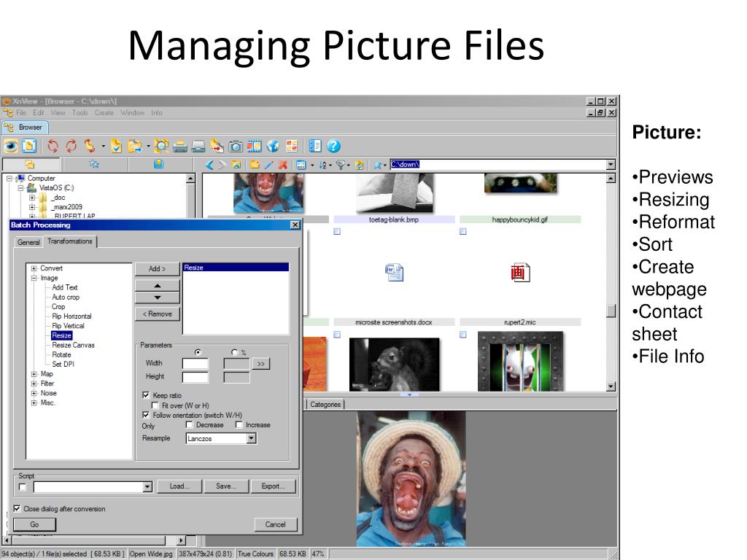Click the contact sheet grid toolbar icon
Image resolution: width=747 pixels, height=560 pixels.
[x=292, y=146]
